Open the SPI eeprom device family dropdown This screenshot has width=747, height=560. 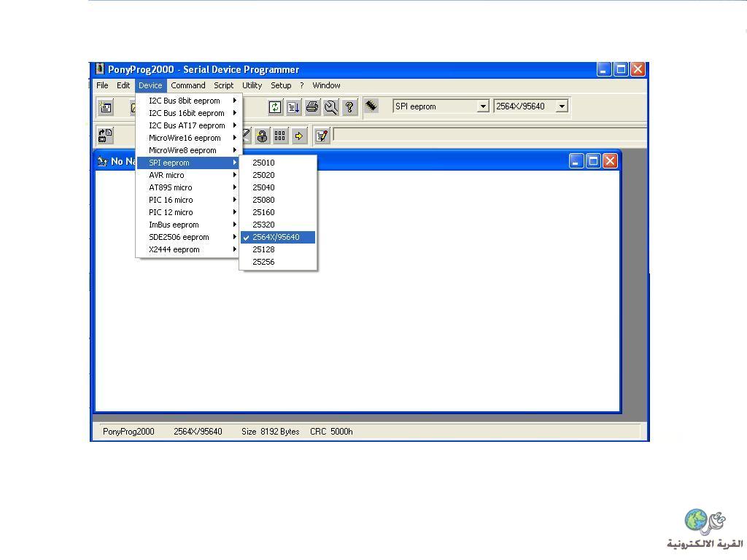[483, 106]
